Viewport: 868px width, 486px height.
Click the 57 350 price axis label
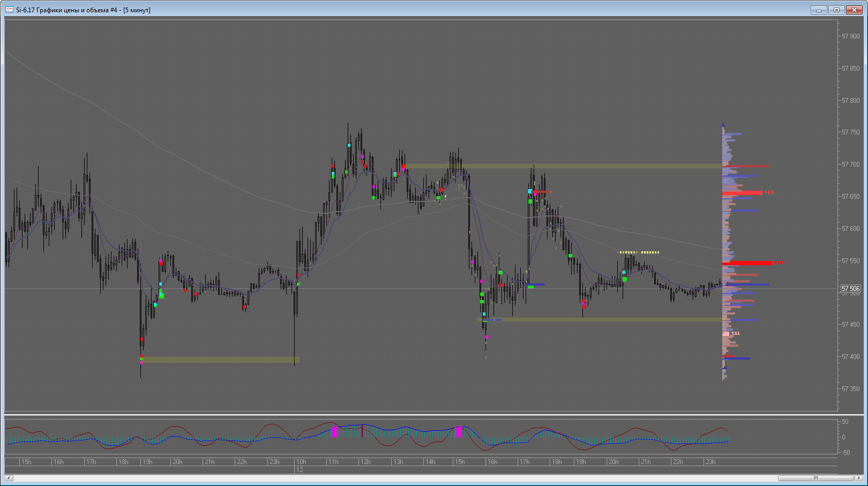[850, 389]
